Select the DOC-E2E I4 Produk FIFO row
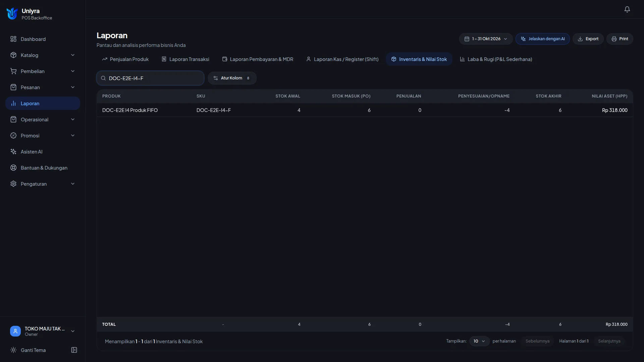644x362 pixels. pyautogui.click(x=365, y=110)
